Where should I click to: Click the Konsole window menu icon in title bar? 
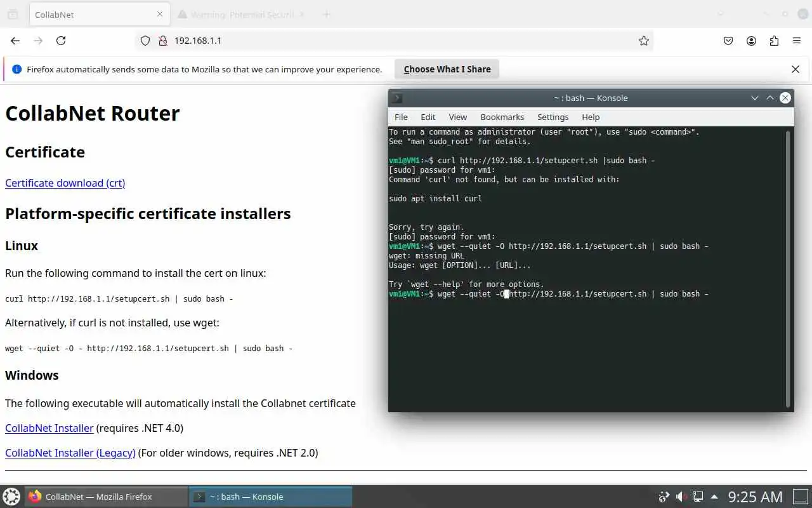click(x=397, y=98)
